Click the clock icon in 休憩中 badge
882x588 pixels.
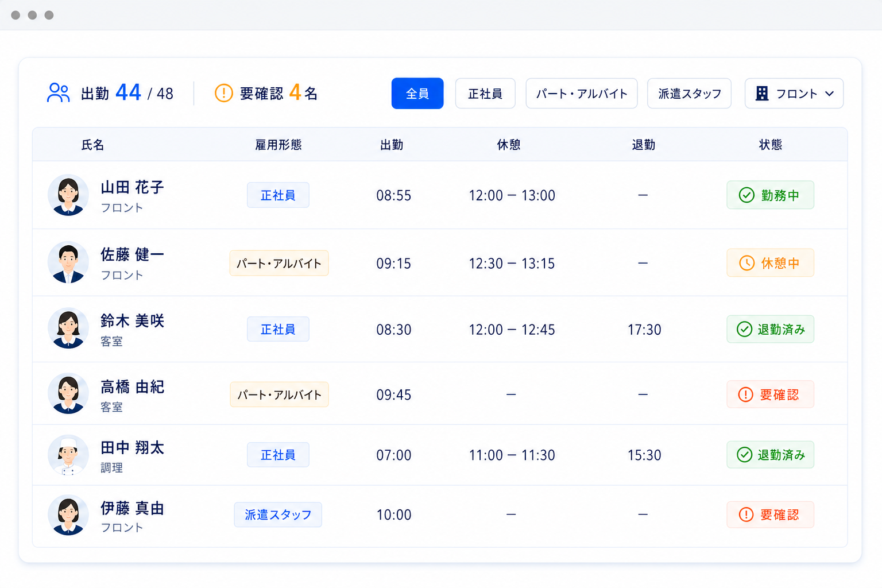(746, 263)
